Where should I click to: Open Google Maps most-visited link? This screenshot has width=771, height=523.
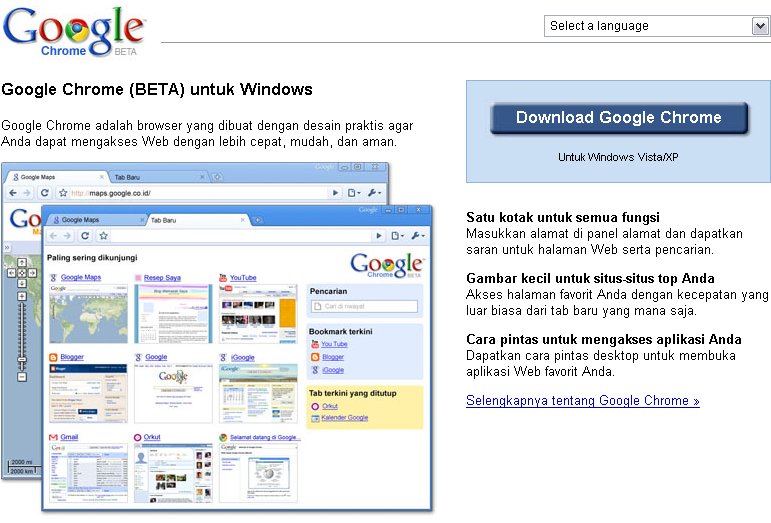81,277
